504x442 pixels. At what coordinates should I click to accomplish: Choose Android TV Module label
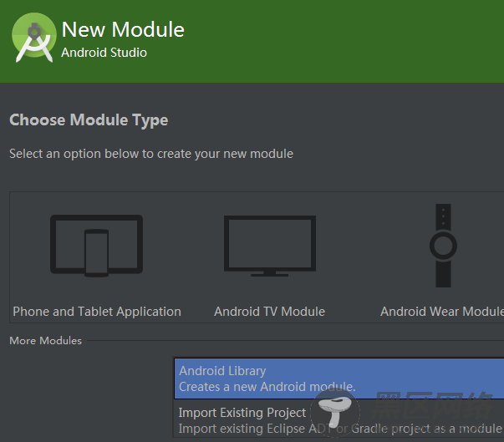(x=269, y=312)
